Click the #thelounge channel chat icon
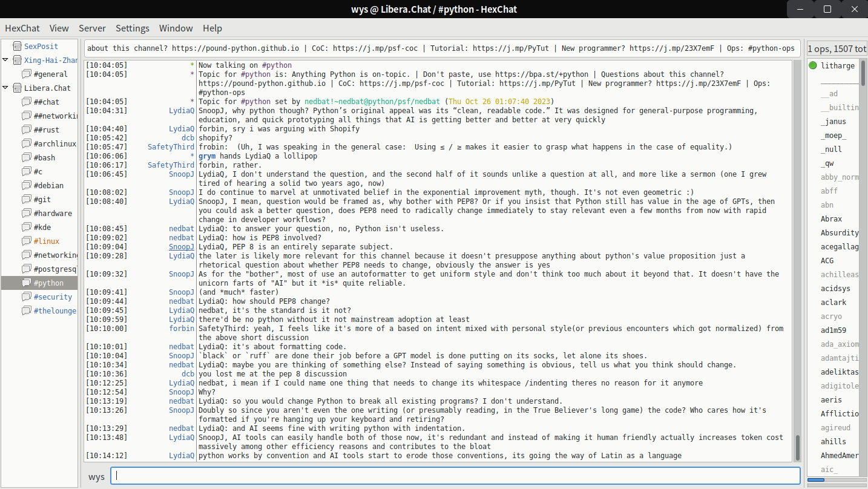Image resolution: width=868 pixels, height=489 pixels. [x=27, y=310]
